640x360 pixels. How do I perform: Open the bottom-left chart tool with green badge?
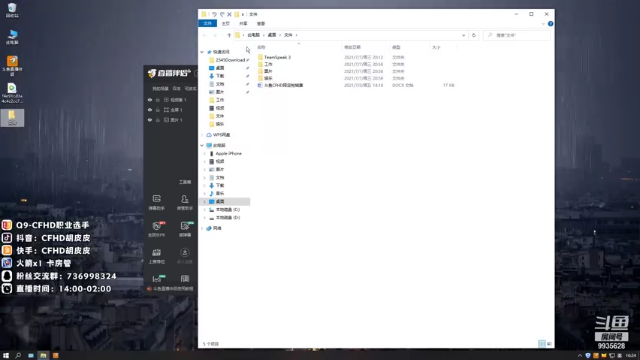(158, 279)
